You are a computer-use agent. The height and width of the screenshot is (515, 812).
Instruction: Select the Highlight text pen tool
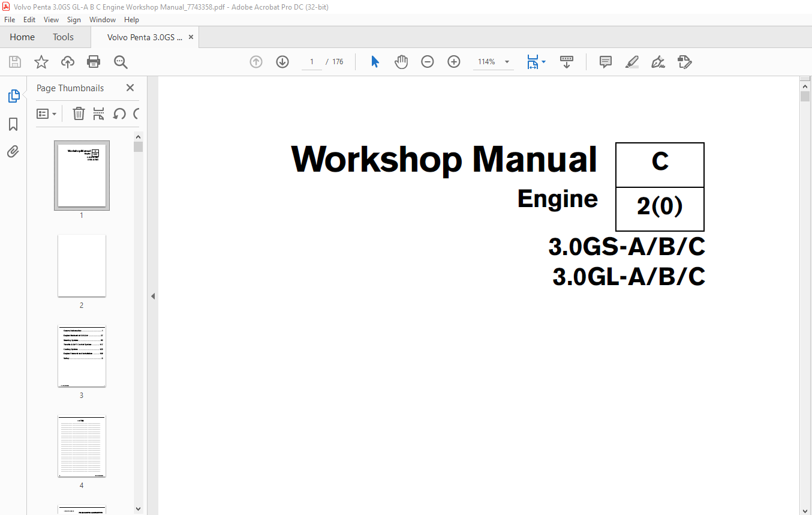pos(631,62)
